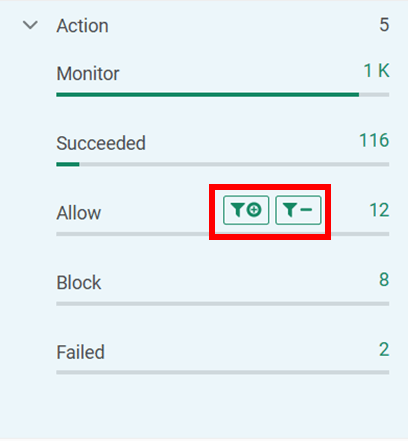Image resolution: width=408 pixels, height=441 pixels.
Task: Click the Block progress bar
Action: (x=223, y=304)
